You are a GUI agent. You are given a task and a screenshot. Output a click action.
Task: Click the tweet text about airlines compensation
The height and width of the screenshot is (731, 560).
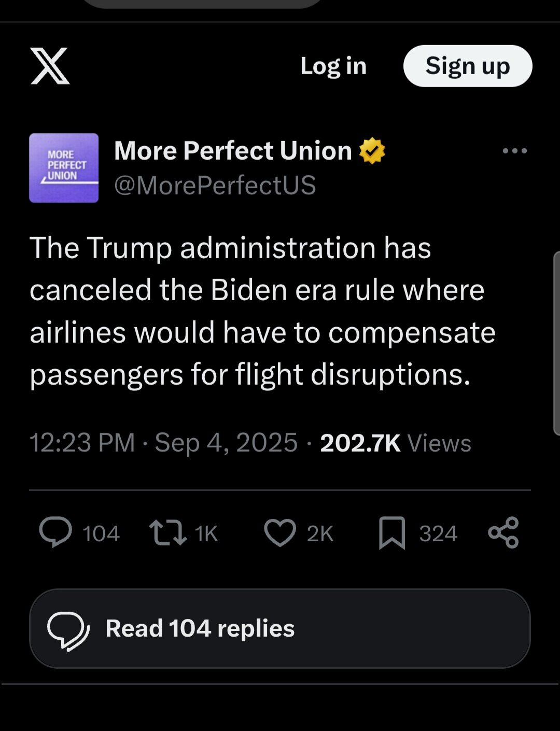click(263, 311)
